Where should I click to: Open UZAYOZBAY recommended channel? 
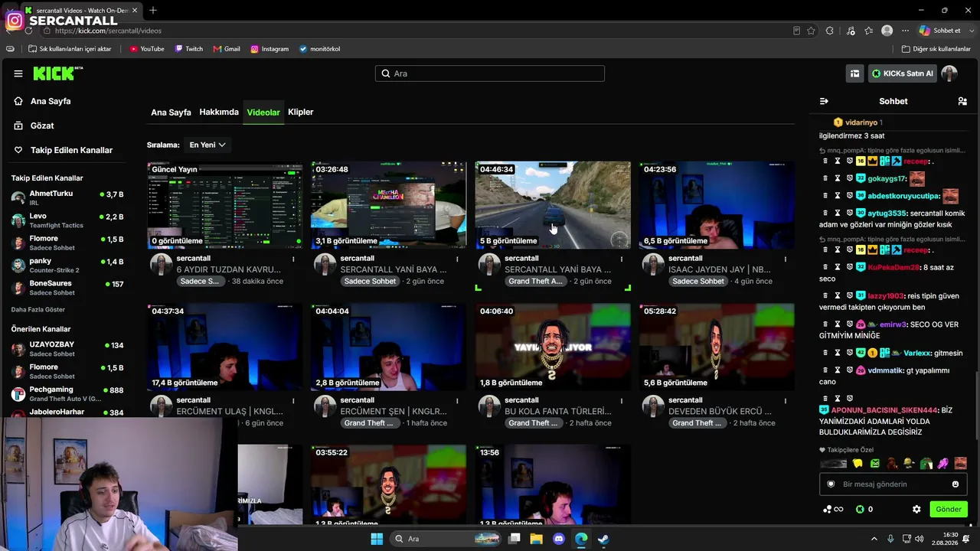(x=67, y=349)
